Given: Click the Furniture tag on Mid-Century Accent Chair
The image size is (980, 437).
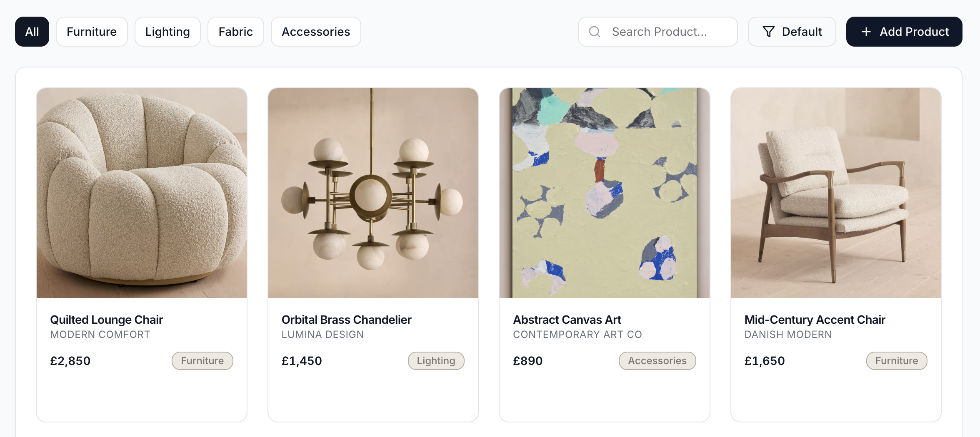Looking at the screenshot, I should point(897,361).
